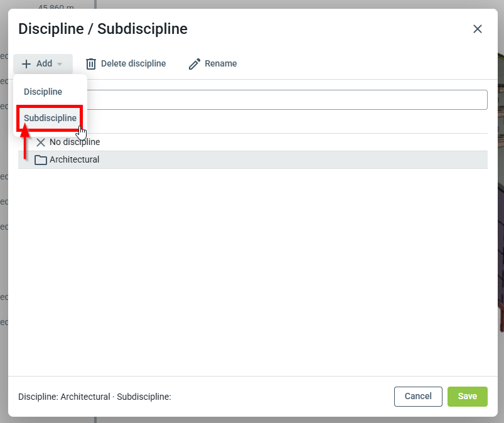Click the Add text label
504x423 pixels.
44,64
